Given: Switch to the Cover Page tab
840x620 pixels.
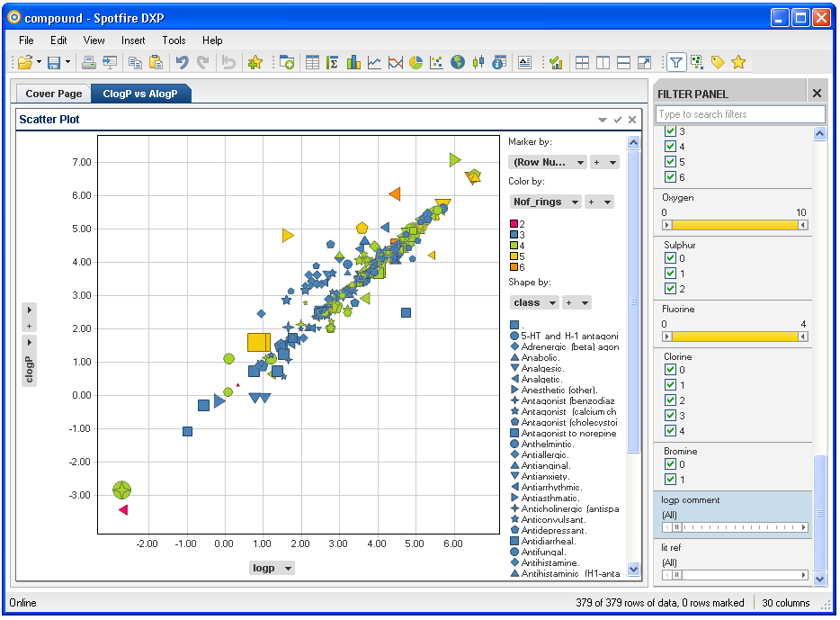Looking at the screenshot, I should tap(54, 94).
